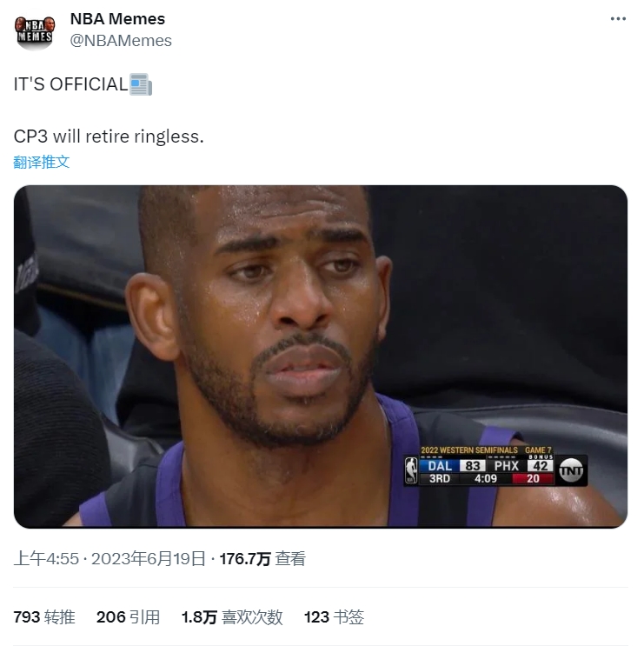Show the 1.8万 喜欢次数 likes list
The image size is (644, 646).
tap(232, 617)
